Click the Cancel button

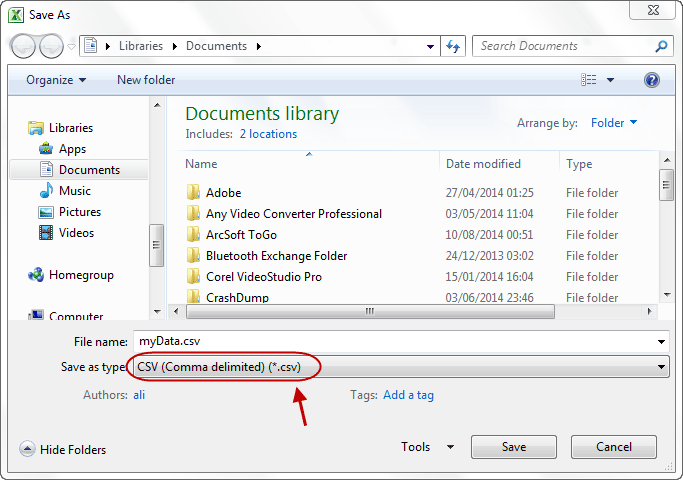pos(613,447)
